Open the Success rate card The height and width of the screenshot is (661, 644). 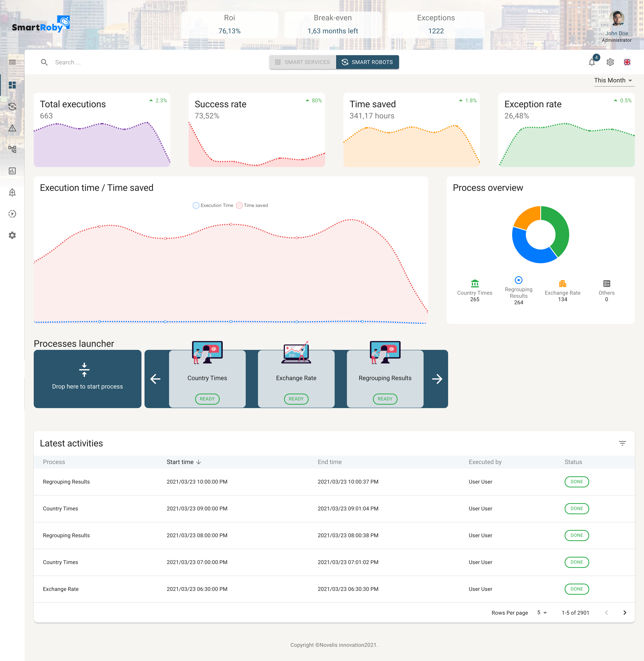coord(257,130)
